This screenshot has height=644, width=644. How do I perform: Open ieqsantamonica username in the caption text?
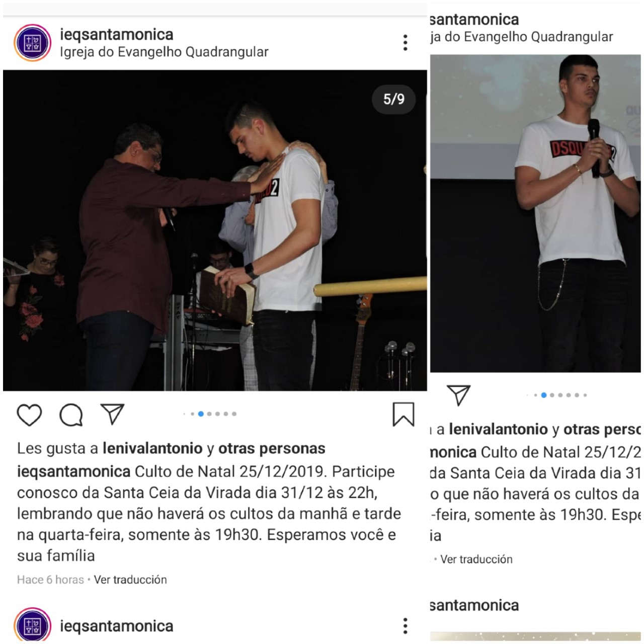pos(73,472)
